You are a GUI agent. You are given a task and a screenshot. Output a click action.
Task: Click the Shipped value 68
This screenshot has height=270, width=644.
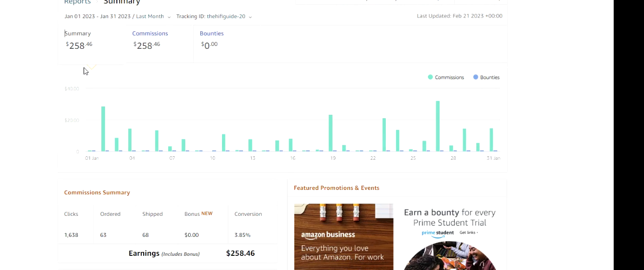tap(146, 235)
